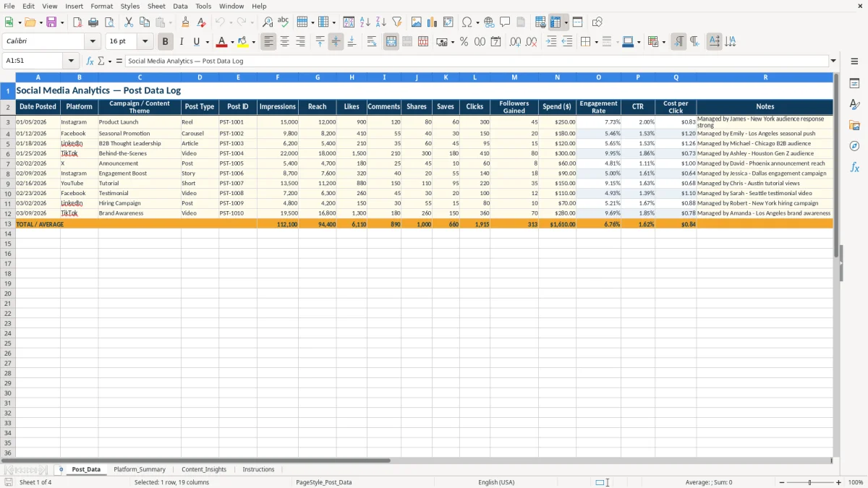This screenshot has width=868, height=488.
Task: Toggle Underline formatting
Action: (197, 42)
